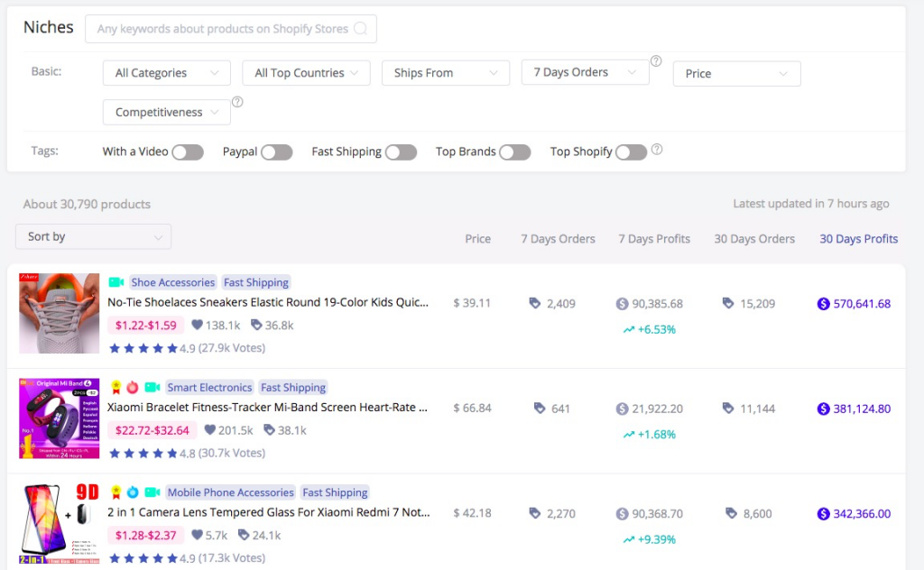Viewport: 924px width, 570px height.
Task: Click the $1.22-$1.59 price range badge
Action: tap(145, 325)
